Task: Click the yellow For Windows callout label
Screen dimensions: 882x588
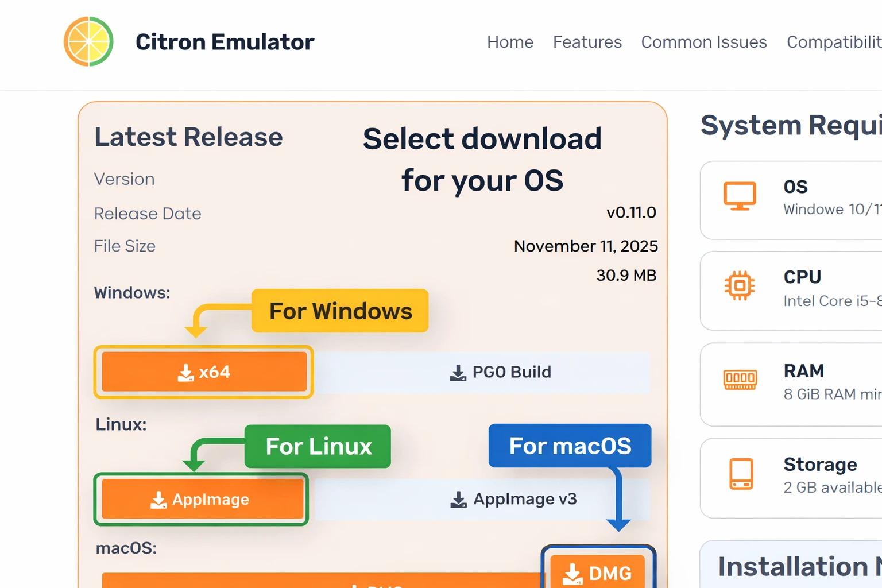Action: pos(340,311)
